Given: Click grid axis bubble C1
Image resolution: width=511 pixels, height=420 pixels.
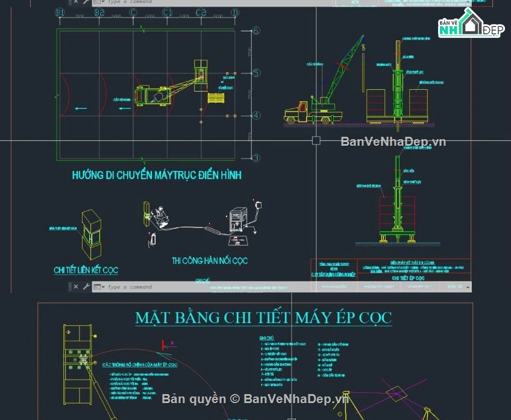Looking at the screenshot, I should coord(167,13).
